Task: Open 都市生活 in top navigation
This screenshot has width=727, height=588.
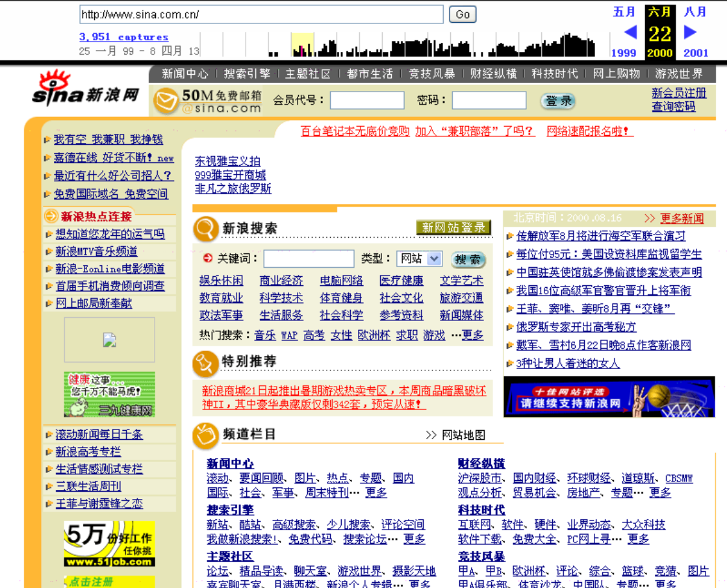Action: pyautogui.click(x=370, y=73)
